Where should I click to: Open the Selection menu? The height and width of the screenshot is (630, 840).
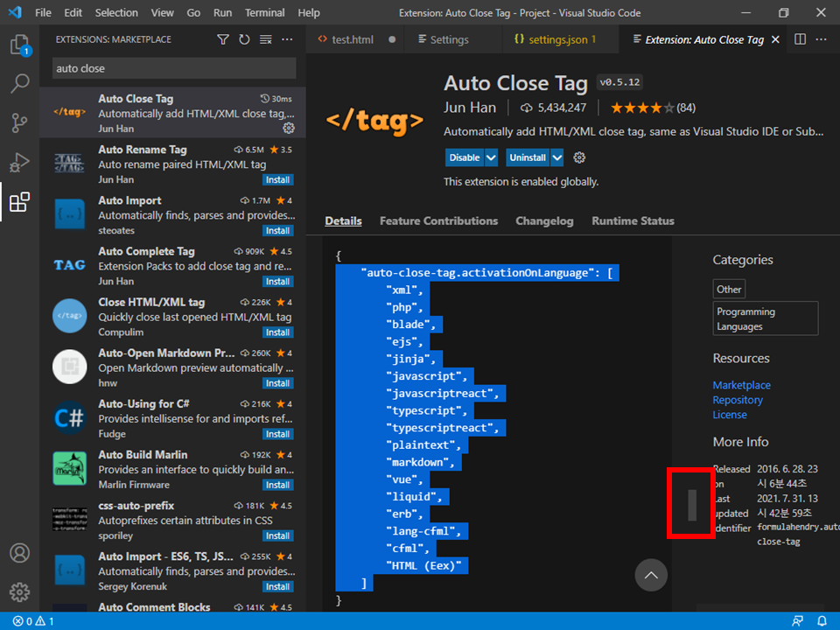coord(116,12)
